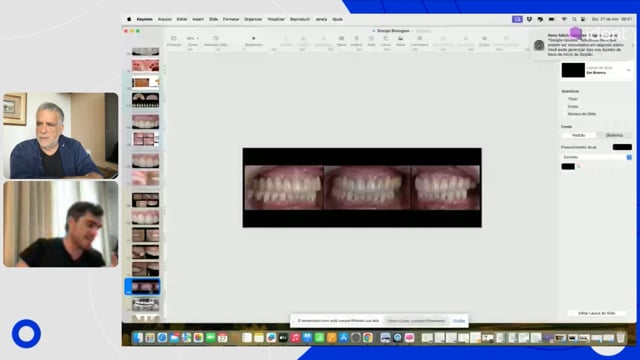Toggle the Título checkbox
This screenshot has height=360, width=640.
click(x=565, y=99)
